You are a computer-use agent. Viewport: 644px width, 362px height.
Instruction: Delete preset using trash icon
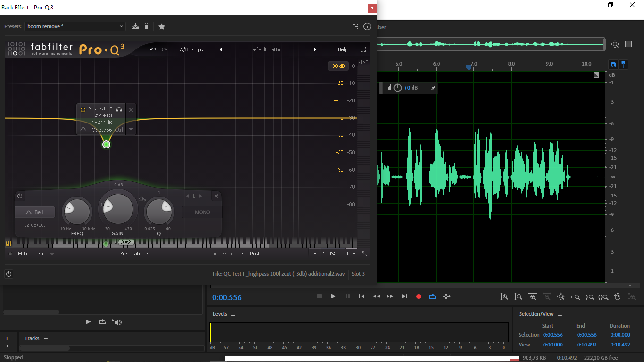click(147, 26)
